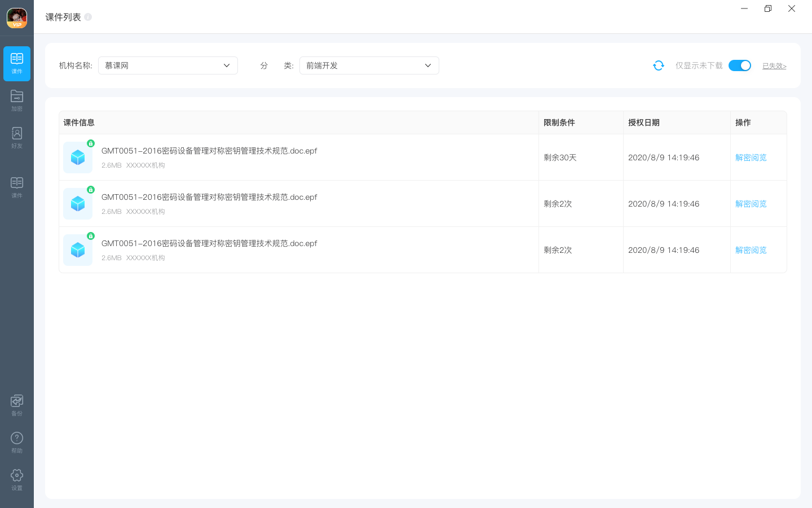Toggle the 仅显示未下载 switch
This screenshot has height=508, width=812.
tap(739, 65)
